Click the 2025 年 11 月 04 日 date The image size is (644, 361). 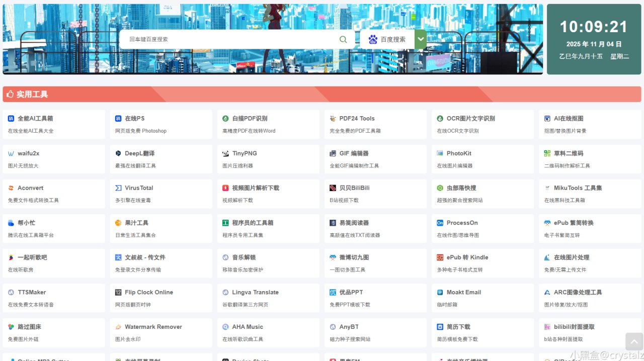[594, 44]
